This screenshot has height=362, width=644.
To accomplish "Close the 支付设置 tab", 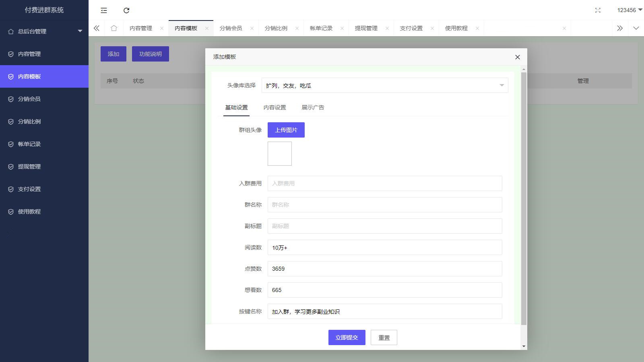I will [432, 28].
